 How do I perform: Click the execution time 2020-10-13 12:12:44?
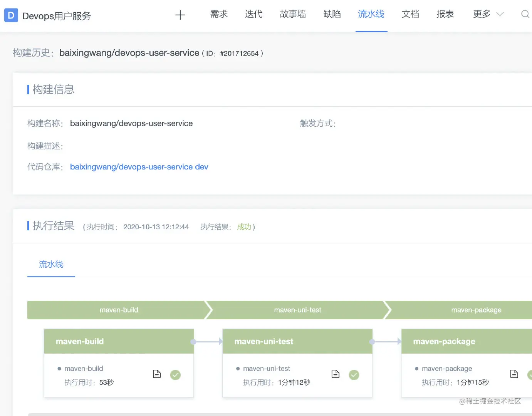click(x=156, y=227)
